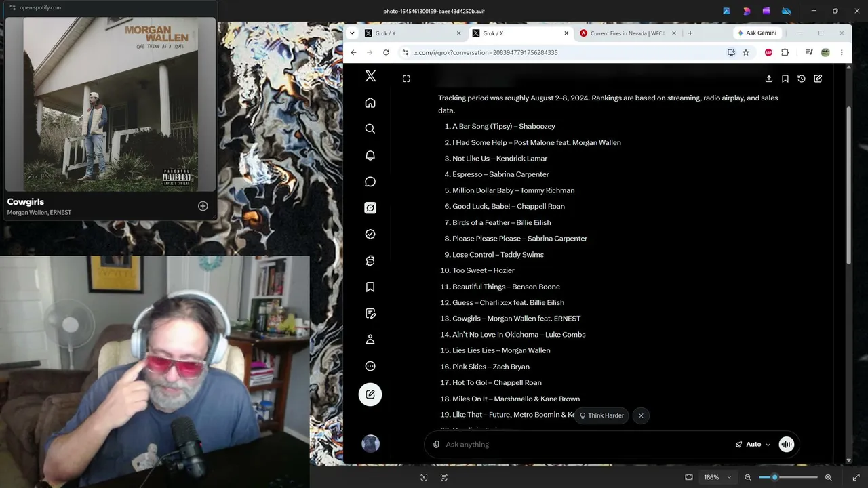Image resolution: width=868 pixels, height=488 pixels.
Task: Open Clipchamp icon in photo viewer title bar
Action: coord(766,11)
